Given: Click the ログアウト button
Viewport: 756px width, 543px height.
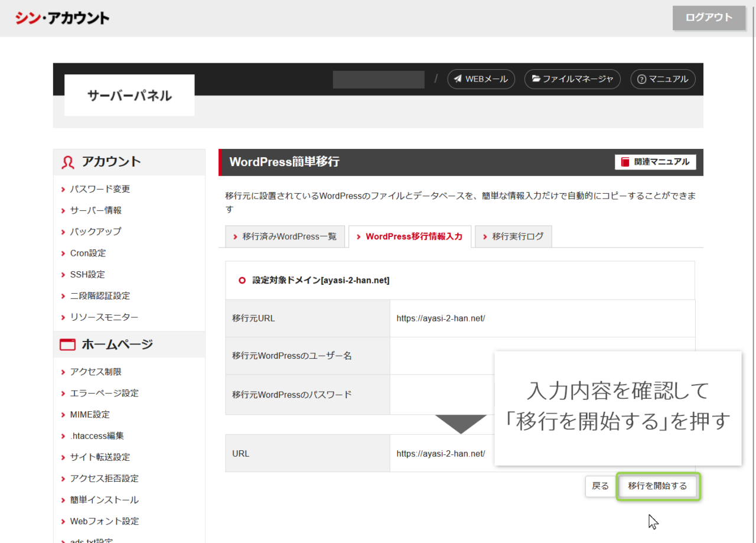Looking at the screenshot, I should 709,18.
